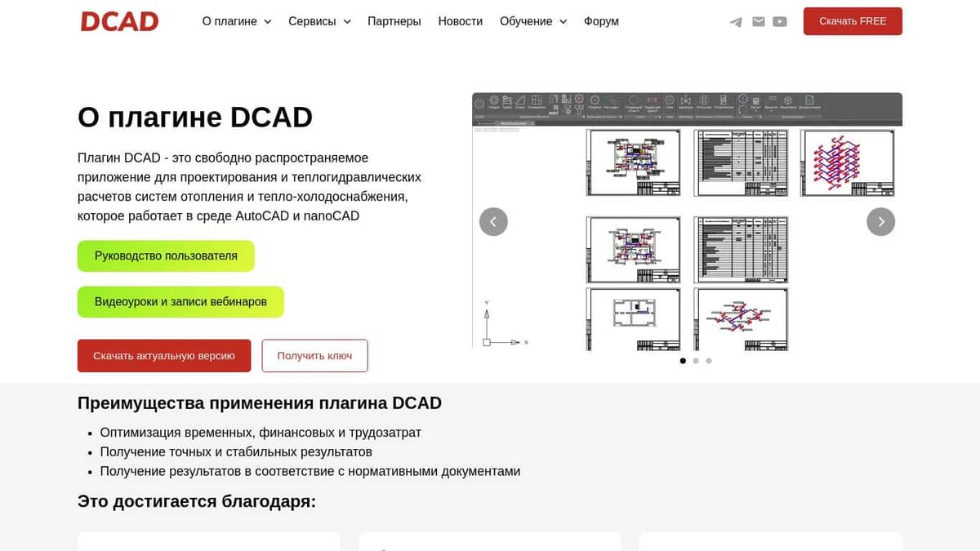Go back using the left carousel arrow
The image size is (980, 551).
[x=493, y=221]
